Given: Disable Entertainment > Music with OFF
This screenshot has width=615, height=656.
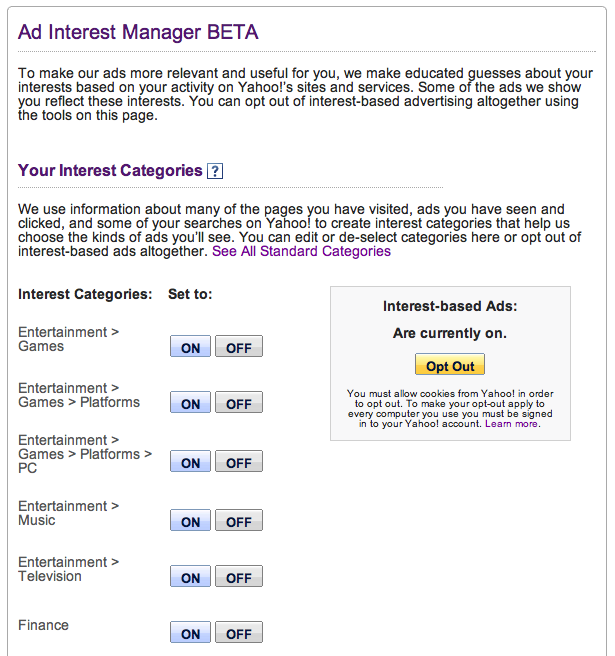Looking at the screenshot, I should click(238, 522).
